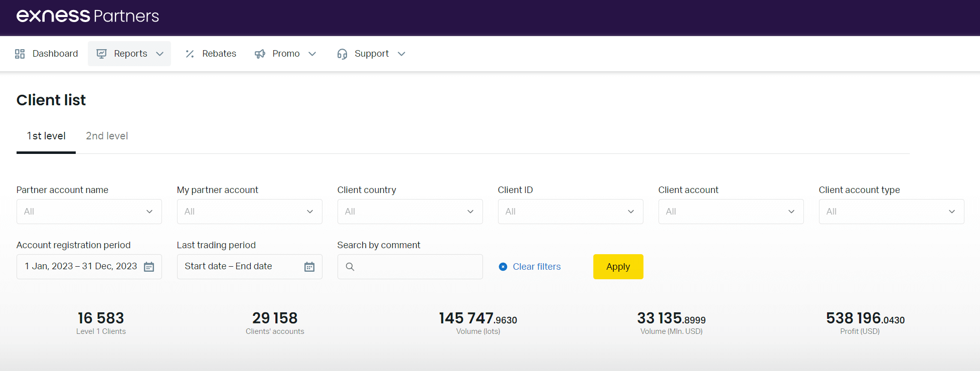Click the Support headset icon
980x371 pixels.
pos(342,54)
